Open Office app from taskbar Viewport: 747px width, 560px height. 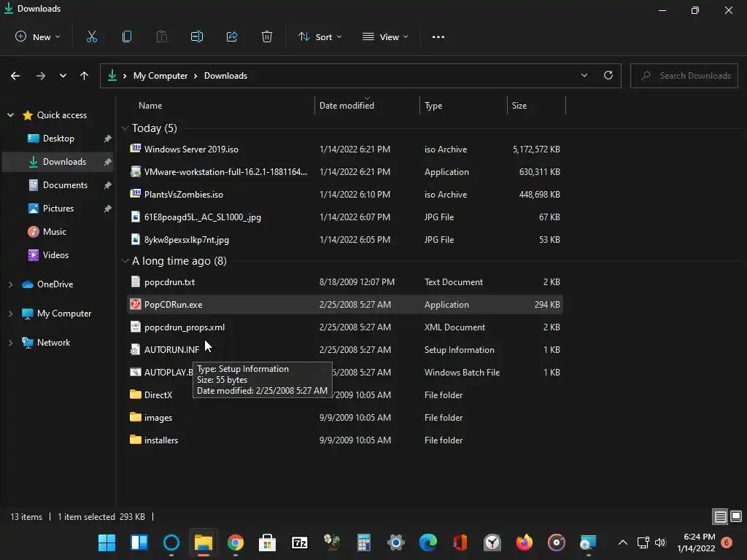pyautogui.click(x=460, y=542)
